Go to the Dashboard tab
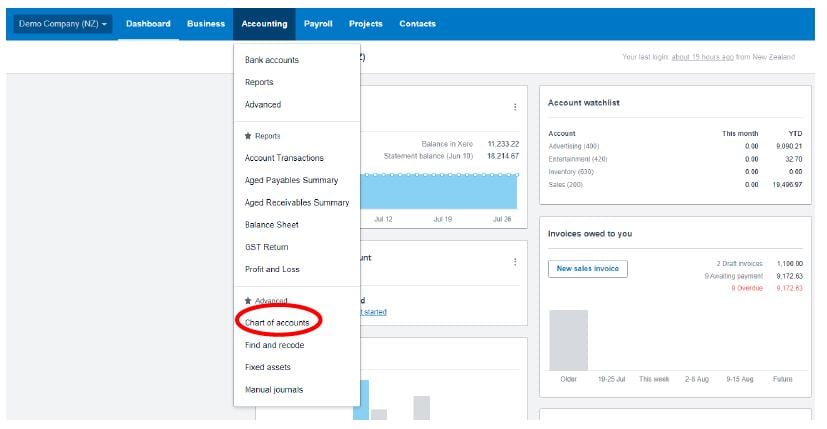This screenshot has width=827, height=429. click(148, 24)
